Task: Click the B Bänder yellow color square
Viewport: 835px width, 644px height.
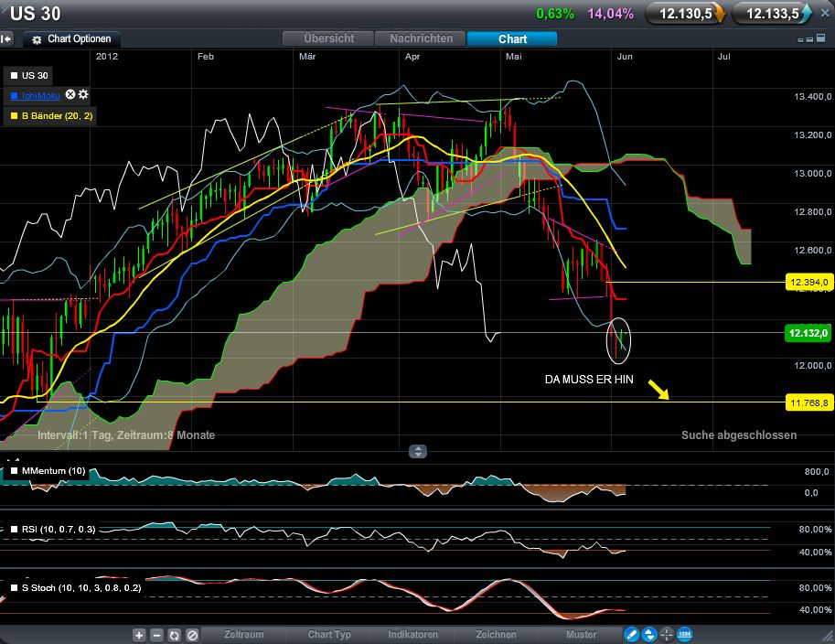Action: 15,115
